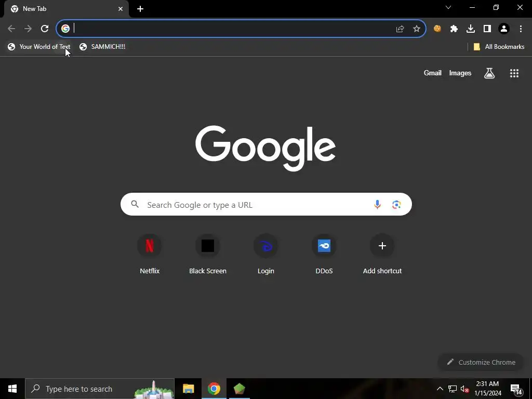The width and height of the screenshot is (532, 399).
Task: Open Search Labs flask icon
Action: [x=489, y=73]
